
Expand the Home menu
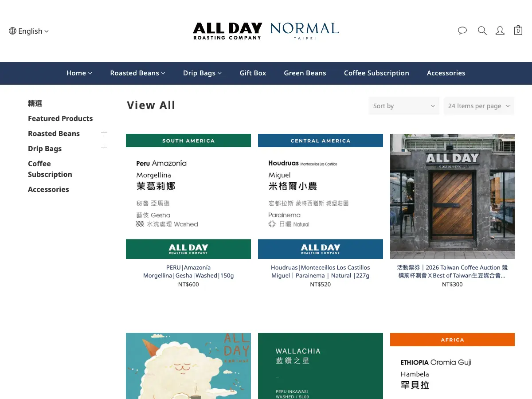(79, 73)
